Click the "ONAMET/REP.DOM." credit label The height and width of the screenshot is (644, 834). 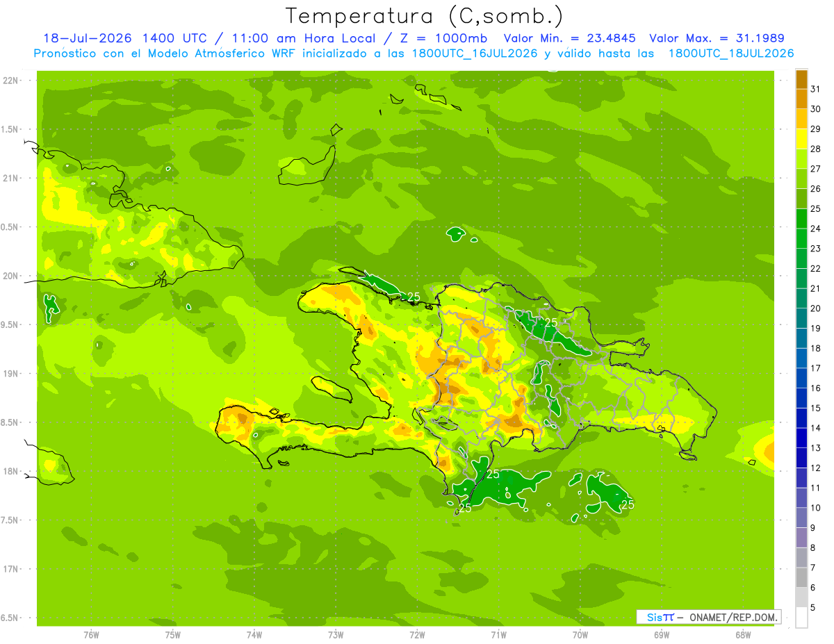735,617
